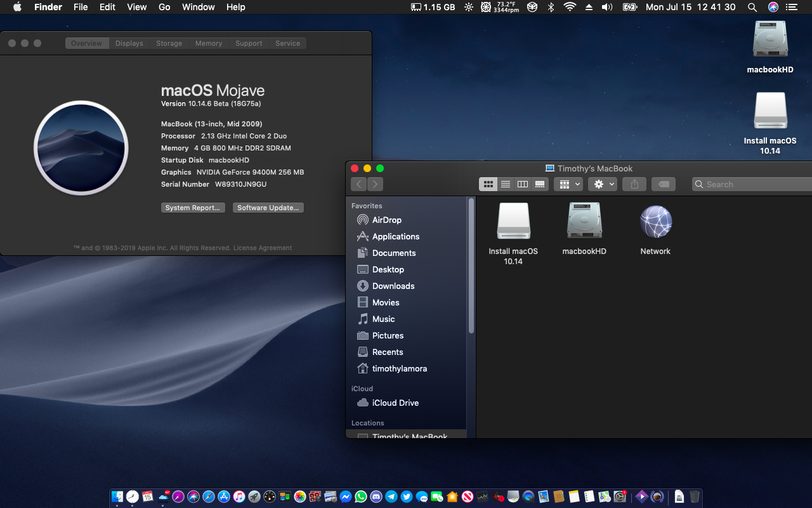Open Spotlight search in menu bar
The height and width of the screenshot is (508, 812).
(x=752, y=7)
